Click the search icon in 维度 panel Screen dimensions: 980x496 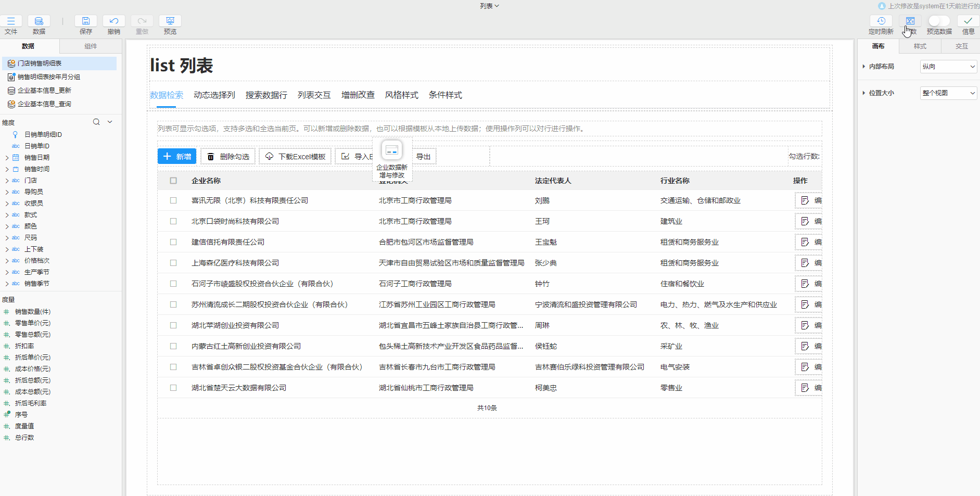[x=96, y=122]
